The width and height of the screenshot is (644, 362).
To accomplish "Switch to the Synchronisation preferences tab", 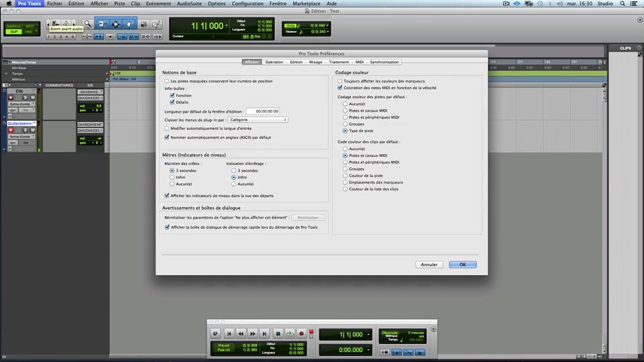I will 384,62.
